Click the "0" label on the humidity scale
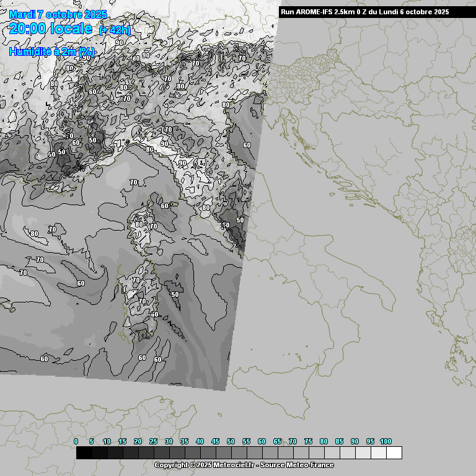Viewport: 476px width, 476px height. tap(76, 441)
